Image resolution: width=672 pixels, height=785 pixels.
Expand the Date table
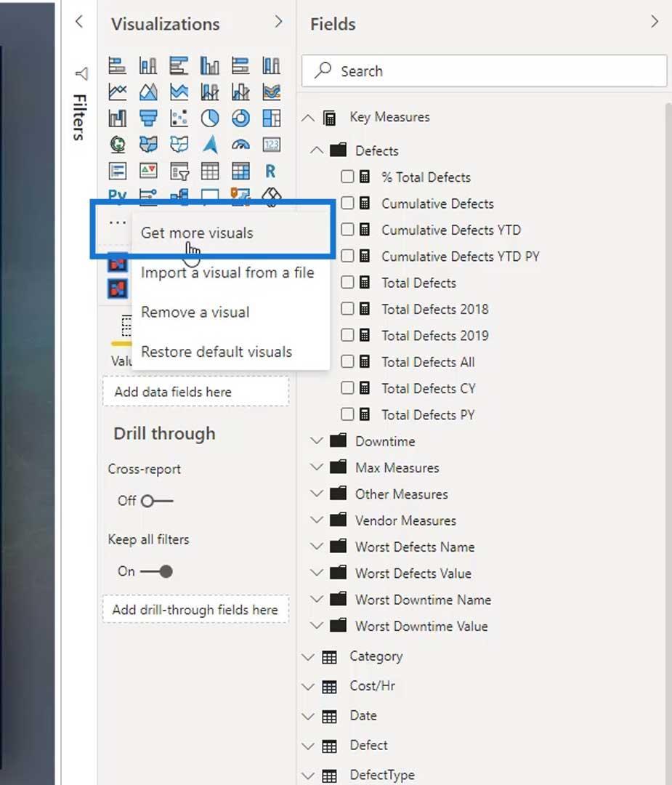point(308,717)
